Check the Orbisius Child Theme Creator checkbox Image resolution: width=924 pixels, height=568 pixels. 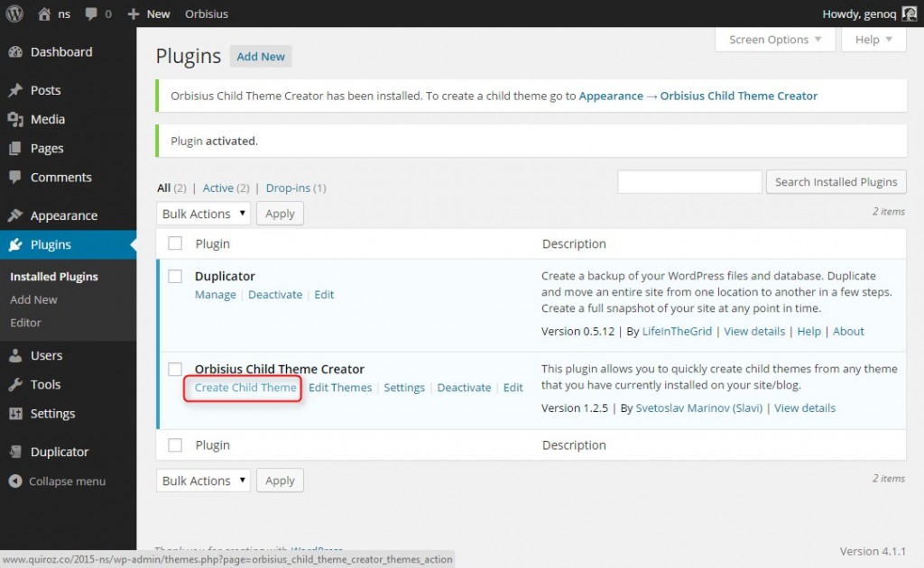click(175, 369)
